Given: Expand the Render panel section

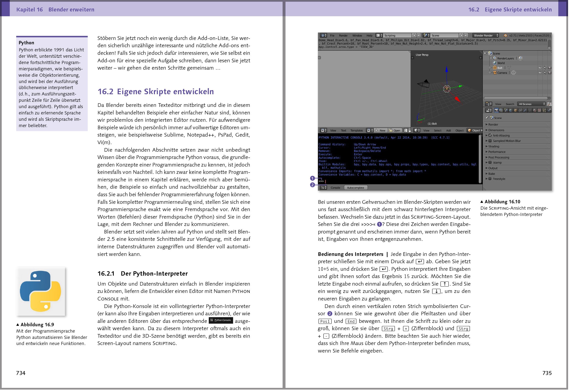Looking at the screenshot, I should [493, 125].
